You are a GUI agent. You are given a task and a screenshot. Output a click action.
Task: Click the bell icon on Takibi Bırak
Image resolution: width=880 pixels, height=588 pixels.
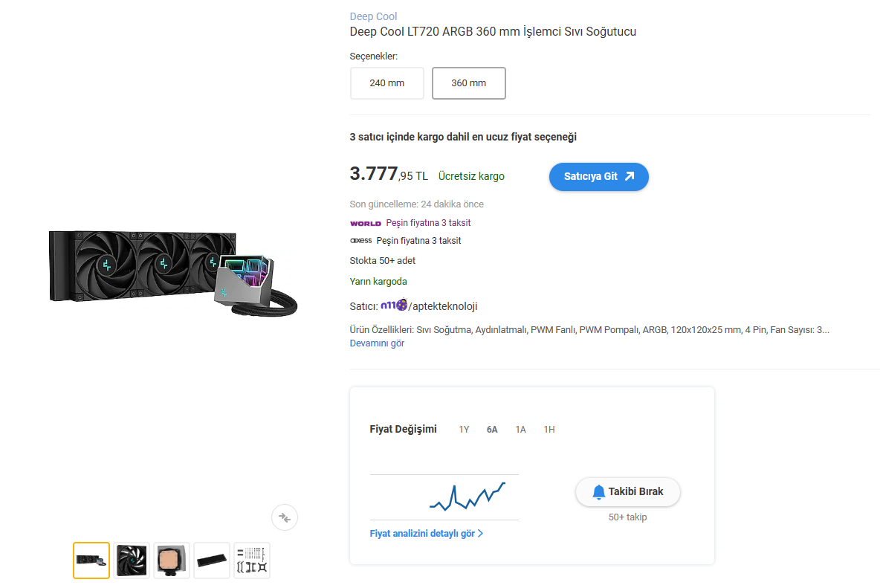click(598, 492)
